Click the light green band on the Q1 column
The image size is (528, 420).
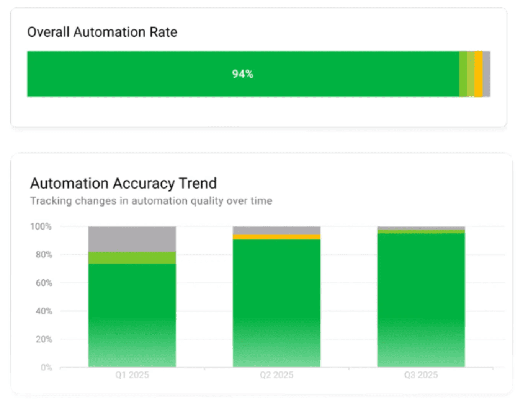(132, 257)
